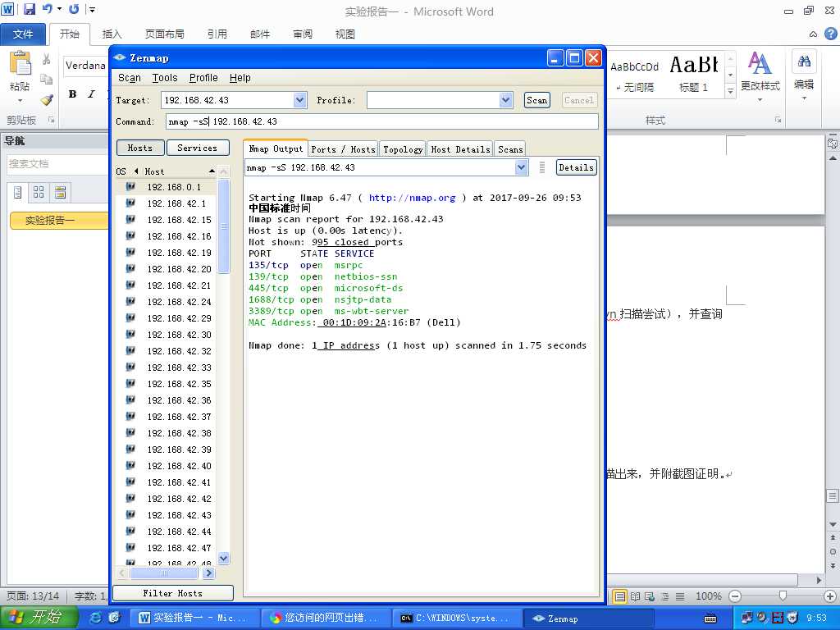The image size is (840, 630).
Task: Switch Word to Web Layout view
Action: [650, 596]
